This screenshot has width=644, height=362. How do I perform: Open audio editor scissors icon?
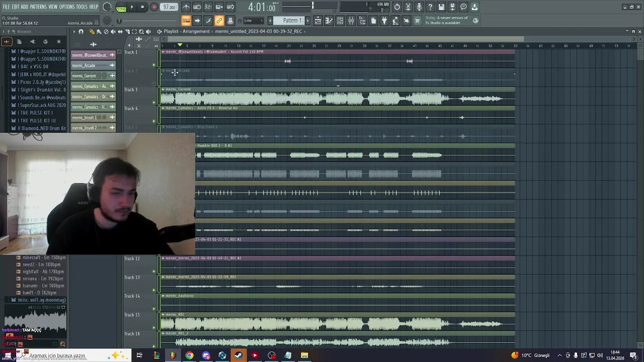(x=408, y=7)
